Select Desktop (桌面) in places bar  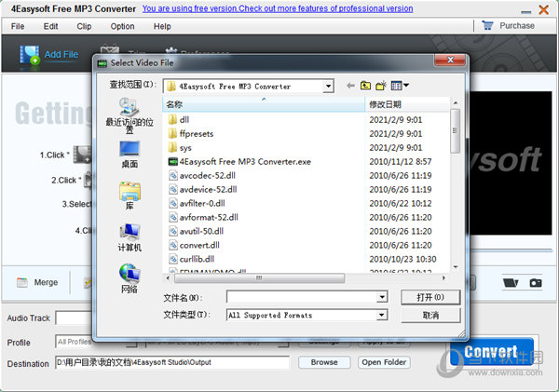coord(130,155)
